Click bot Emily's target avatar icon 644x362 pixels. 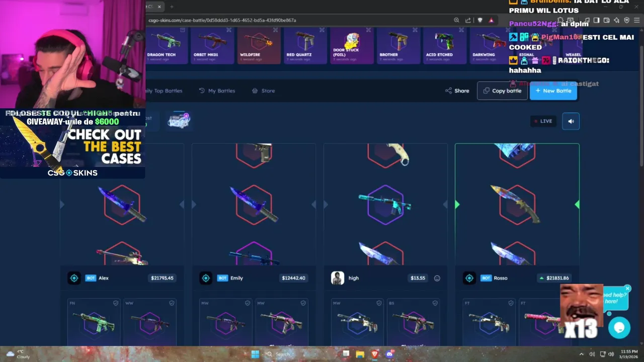[206, 278]
